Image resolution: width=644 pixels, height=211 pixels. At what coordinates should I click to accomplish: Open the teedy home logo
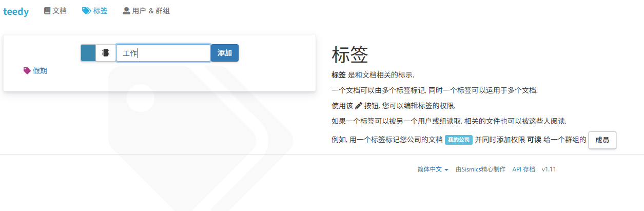16,11
